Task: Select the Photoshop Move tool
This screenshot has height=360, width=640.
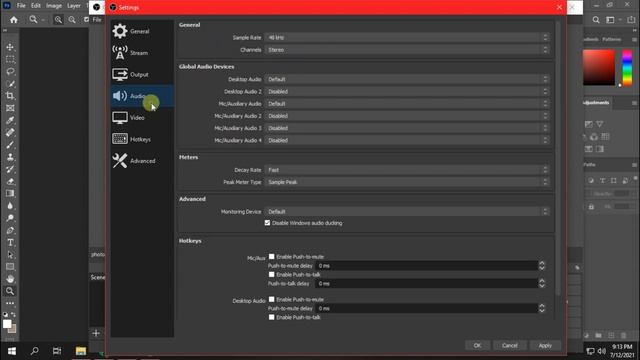Action: coord(10,47)
